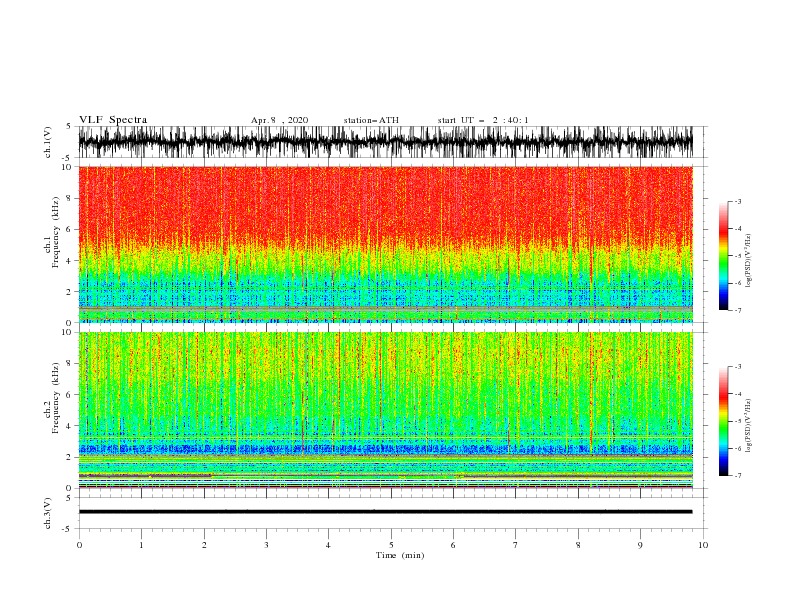Click the flat black ch.3 voltage trace
The width and height of the screenshot is (792, 612).
tap(385, 512)
